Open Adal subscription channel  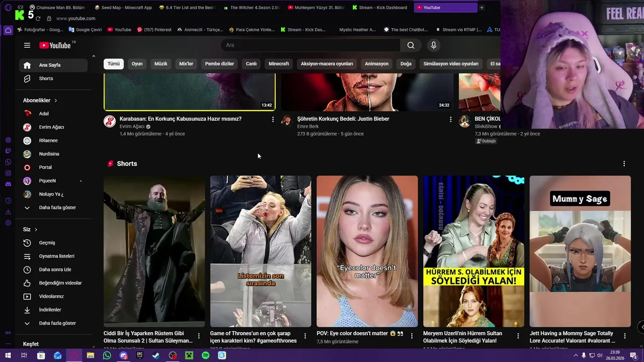point(53,114)
